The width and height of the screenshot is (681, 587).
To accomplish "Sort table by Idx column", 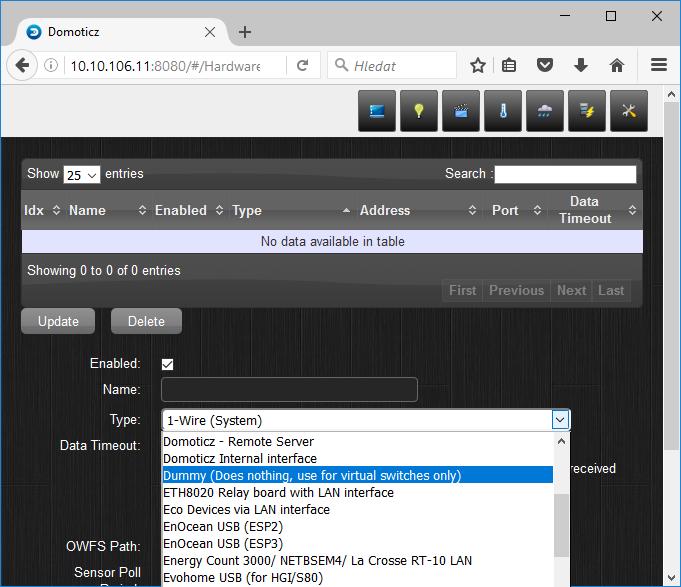I will (x=41, y=211).
